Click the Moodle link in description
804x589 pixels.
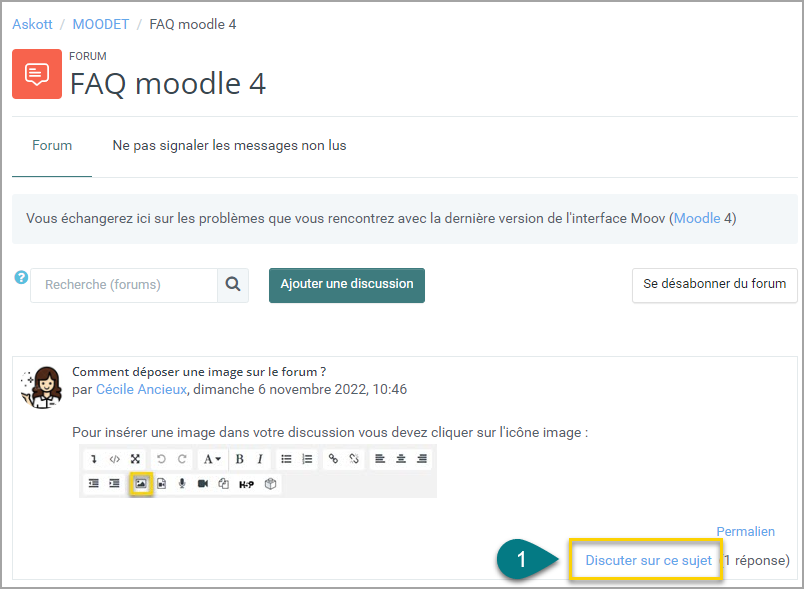point(697,218)
